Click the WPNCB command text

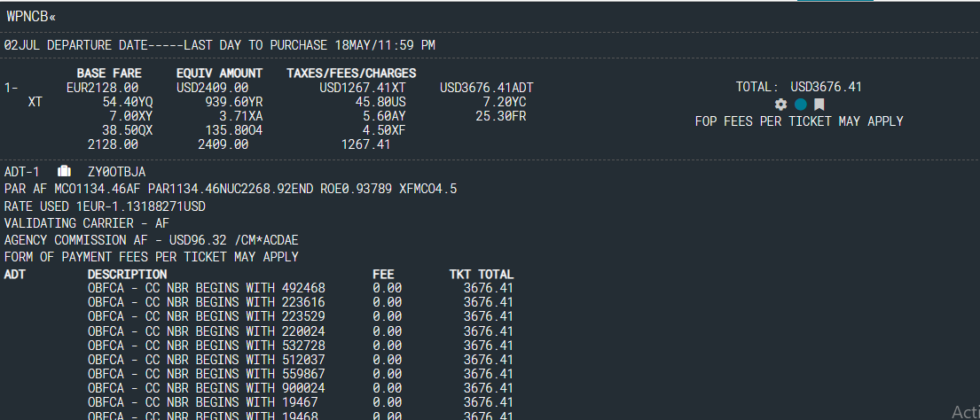[x=31, y=16]
